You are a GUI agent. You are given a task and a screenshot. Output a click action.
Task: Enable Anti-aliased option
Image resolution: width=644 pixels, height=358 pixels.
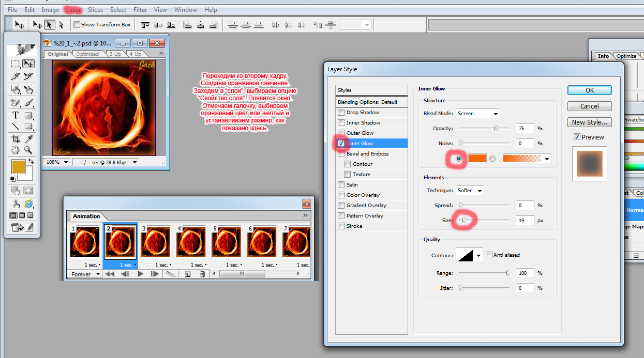click(489, 255)
